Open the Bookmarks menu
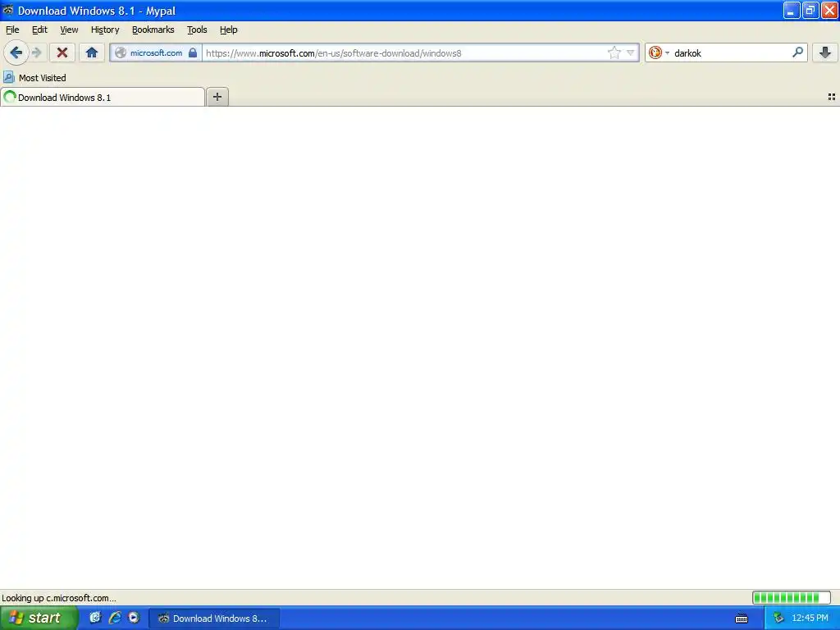The image size is (840, 630). (153, 30)
